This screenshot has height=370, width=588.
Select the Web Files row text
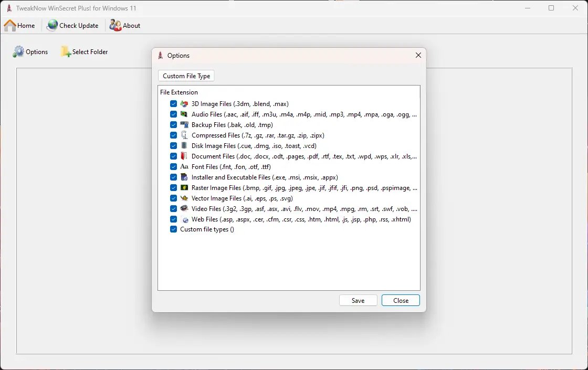[301, 219]
